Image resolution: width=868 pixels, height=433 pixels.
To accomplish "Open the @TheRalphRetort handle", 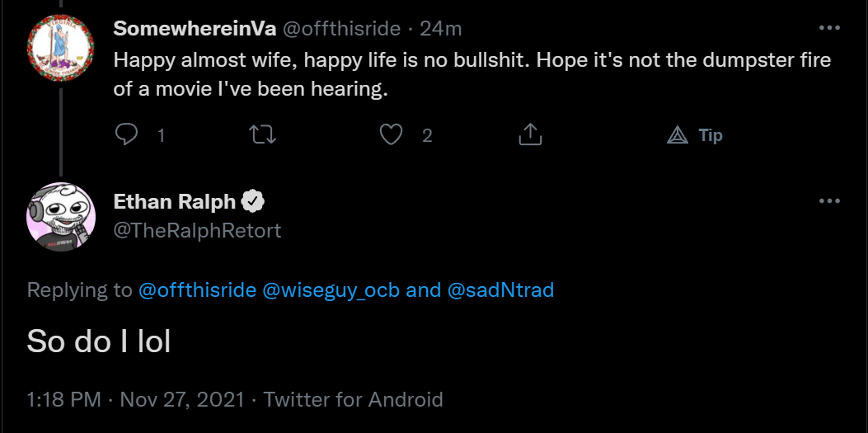I will click(x=198, y=230).
